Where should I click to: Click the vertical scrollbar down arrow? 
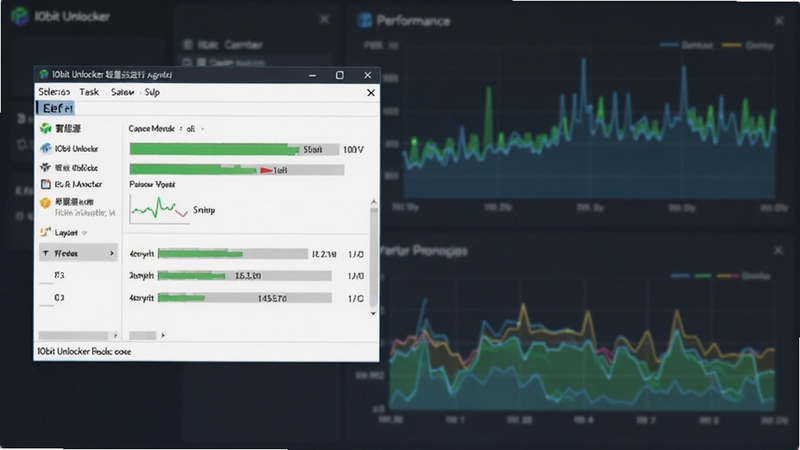pos(373,313)
